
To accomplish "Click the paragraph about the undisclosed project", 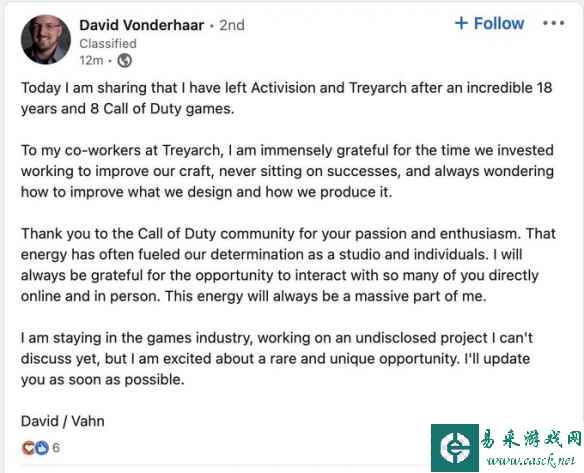I will [x=277, y=359].
